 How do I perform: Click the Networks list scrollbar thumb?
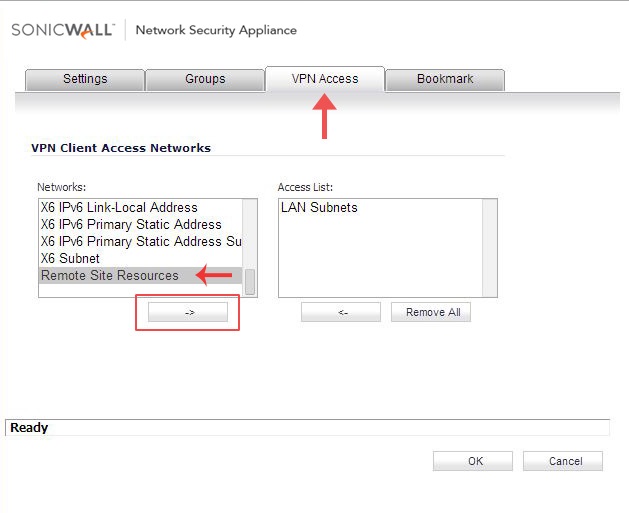coord(250,282)
